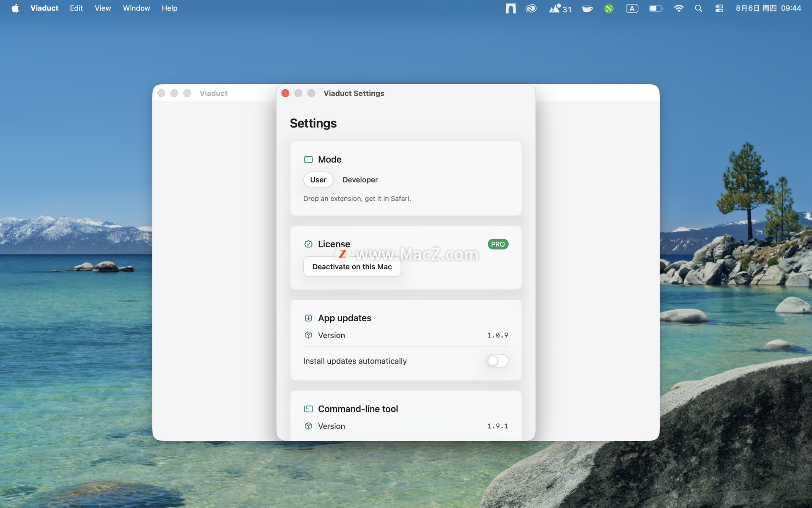The width and height of the screenshot is (812, 508).
Task: Click the Viaduct Settings window title
Action: point(354,93)
